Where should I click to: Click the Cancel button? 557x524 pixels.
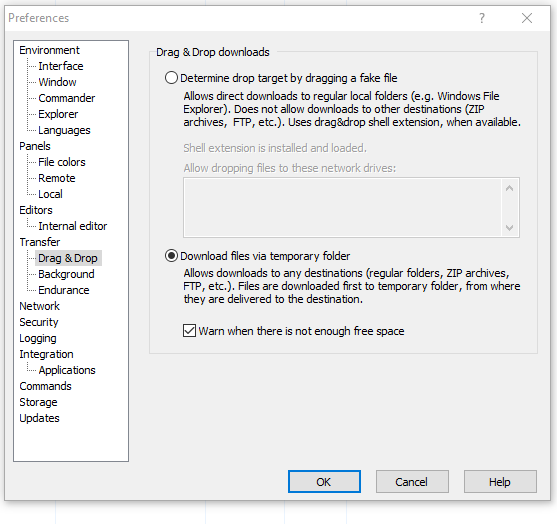pyautogui.click(x=412, y=482)
